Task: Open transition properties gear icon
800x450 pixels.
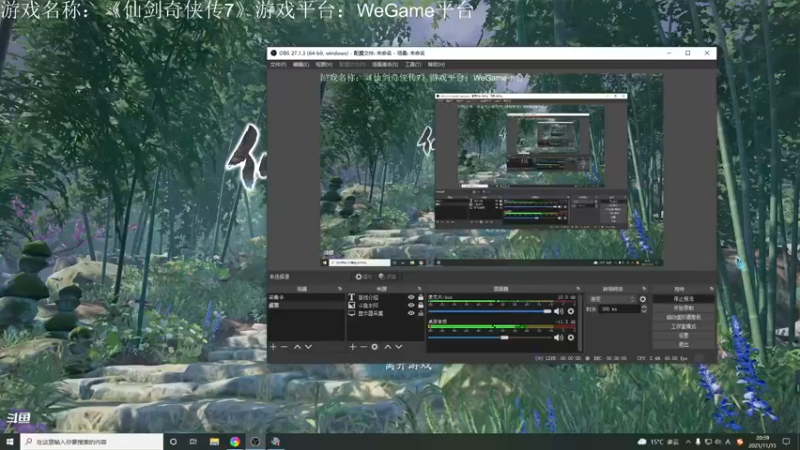Action: coord(643,299)
